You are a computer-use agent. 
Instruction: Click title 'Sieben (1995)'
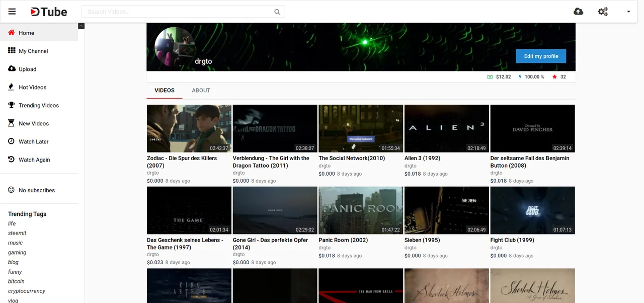422,240
